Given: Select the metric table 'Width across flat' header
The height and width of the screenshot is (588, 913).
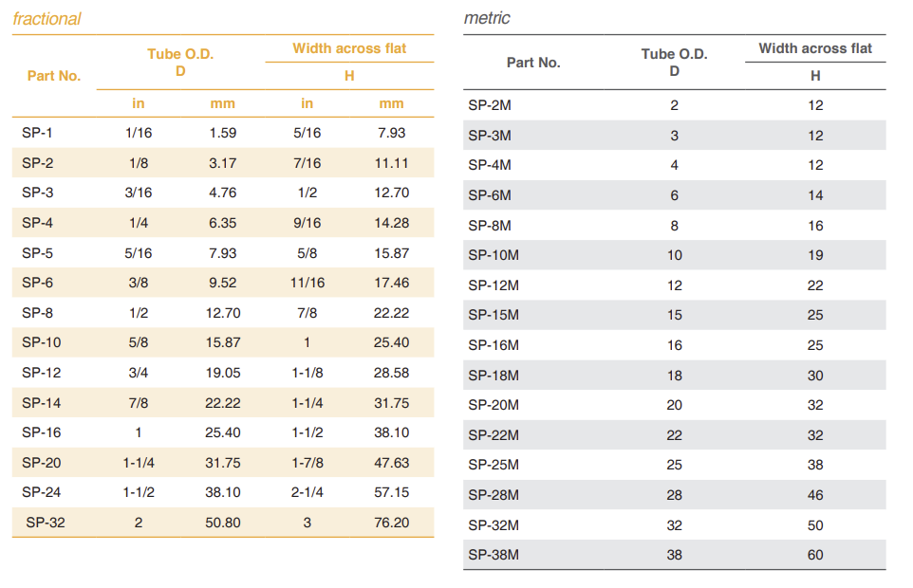Looking at the screenshot, I should (815, 48).
